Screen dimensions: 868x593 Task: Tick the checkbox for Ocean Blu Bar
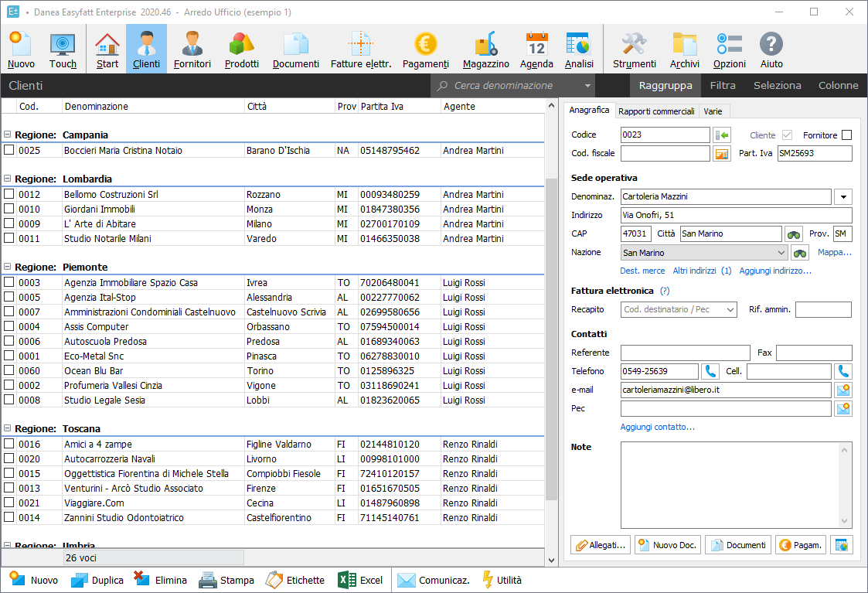9,371
